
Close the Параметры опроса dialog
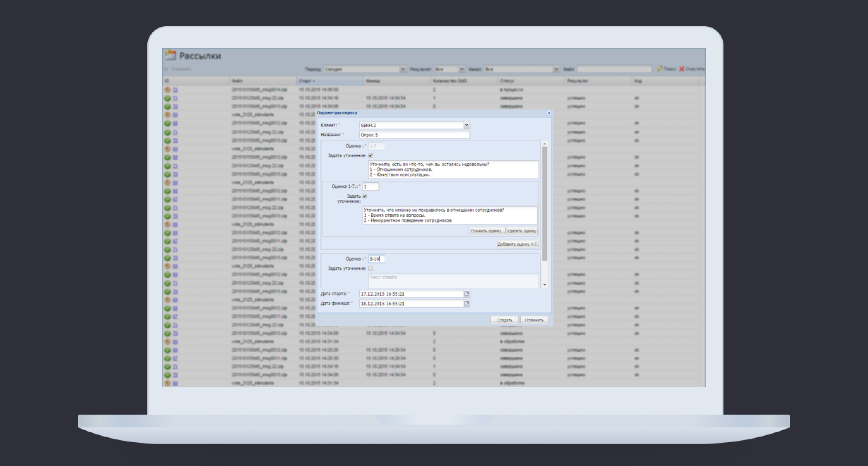pyautogui.click(x=549, y=113)
